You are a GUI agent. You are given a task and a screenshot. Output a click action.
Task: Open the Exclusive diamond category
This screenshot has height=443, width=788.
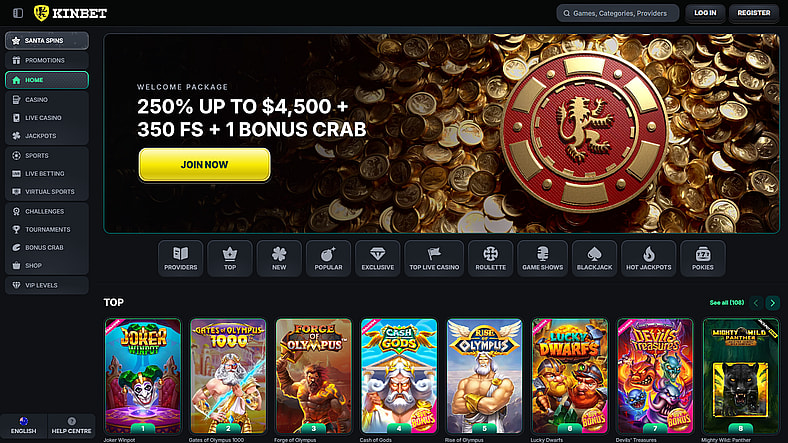(x=377, y=258)
